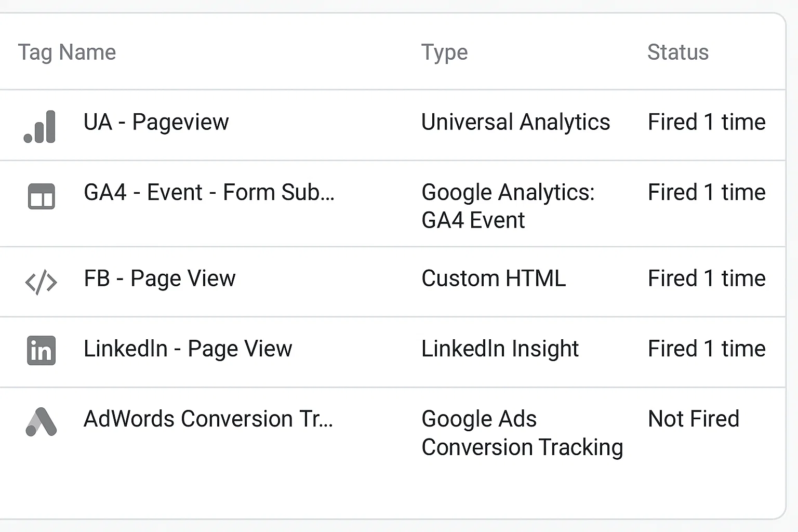This screenshot has width=798, height=532.
Task: Click the Universal Analytics bar chart icon
Action: (41, 127)
